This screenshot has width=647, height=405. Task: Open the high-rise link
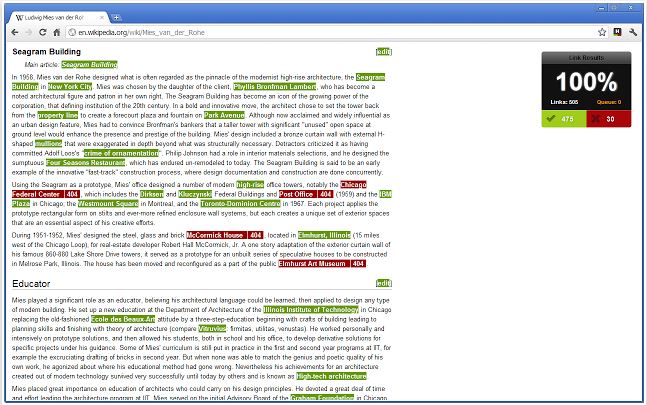pos(250,184)
